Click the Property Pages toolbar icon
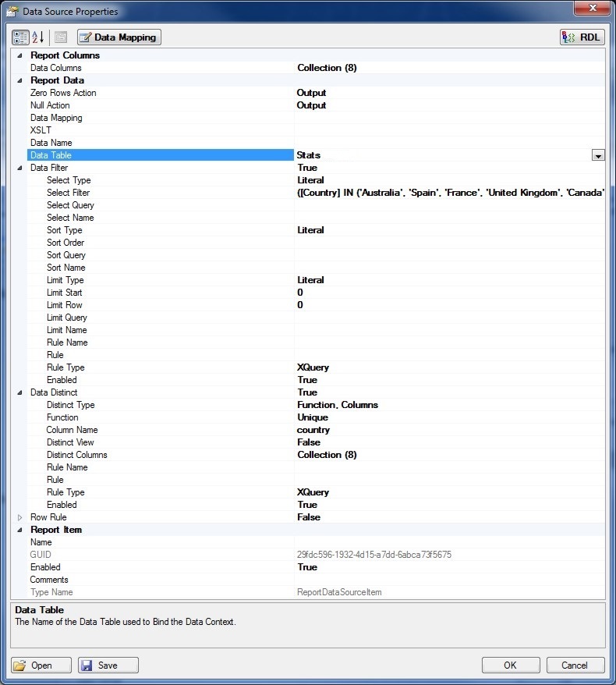Image resolution: width=616 pixels, height=685 pixels. point(61,37)
